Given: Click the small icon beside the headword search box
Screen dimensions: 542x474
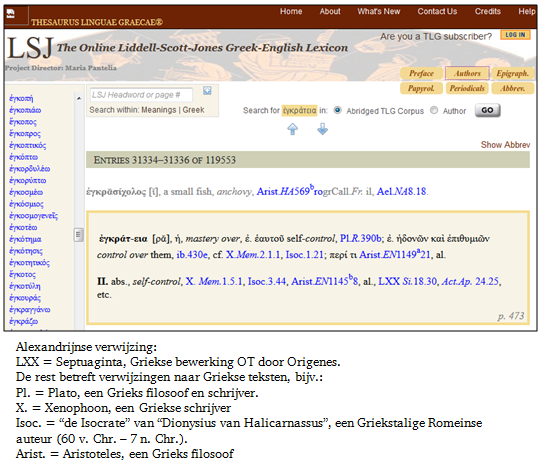Looking at the screenshot, I should 207,91.
